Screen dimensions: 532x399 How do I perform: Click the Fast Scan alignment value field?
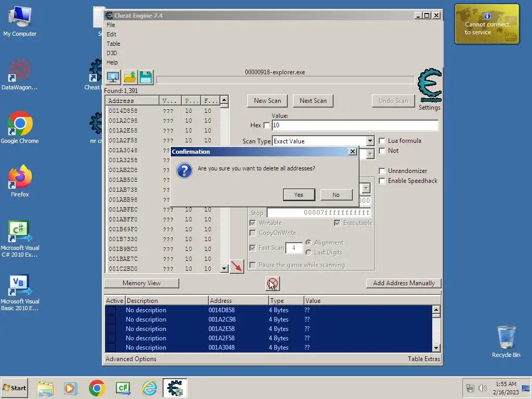coord(294,248)
